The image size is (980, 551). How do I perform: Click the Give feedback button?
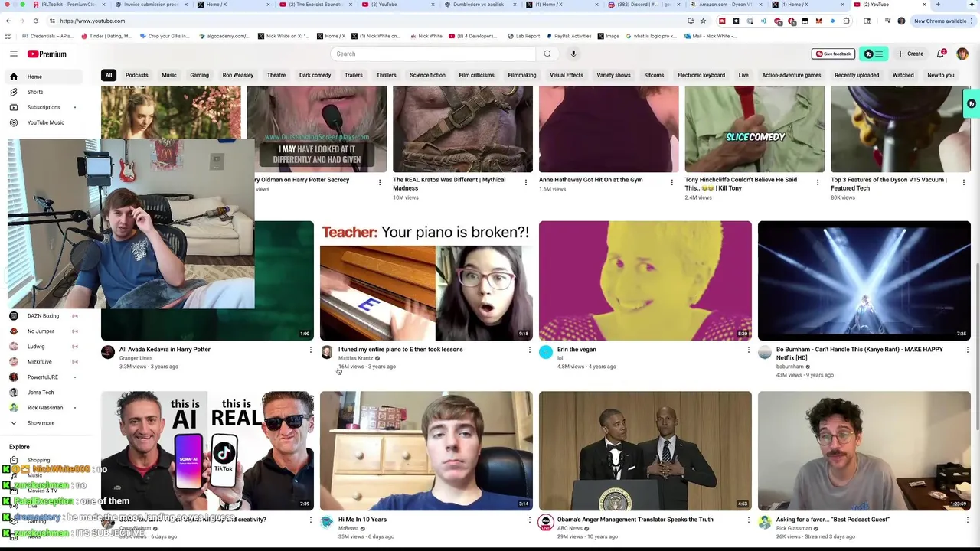[x=833, y=54]
